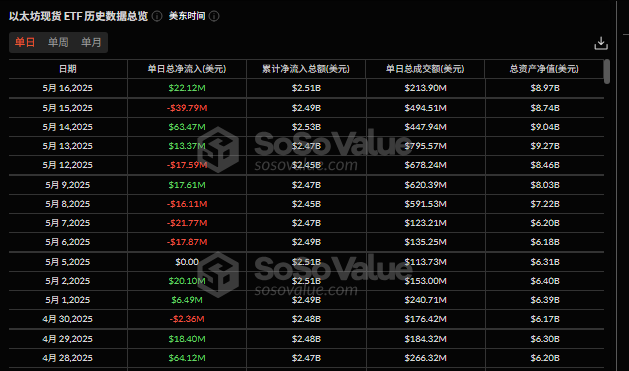Select the date cell 5月 13,2025
Viewport: 629px width, 371px height.
pyautogui.click(x=67, y=146)
